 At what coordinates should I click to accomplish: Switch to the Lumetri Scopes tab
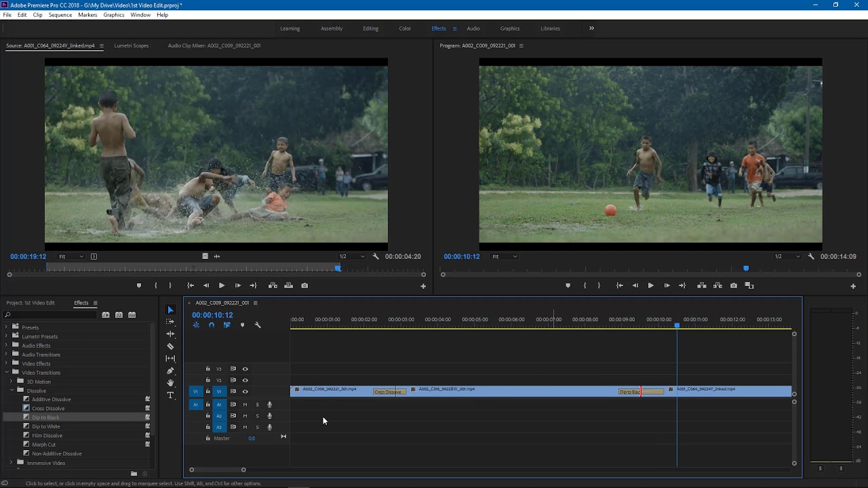(132, 45)
